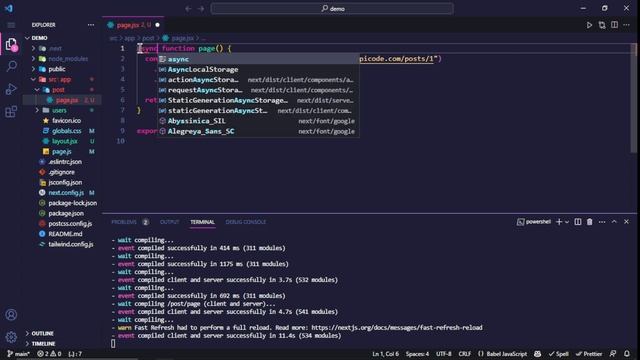Click the hamburger application menu icon
The image size is (640, 360).
(11, 25)
